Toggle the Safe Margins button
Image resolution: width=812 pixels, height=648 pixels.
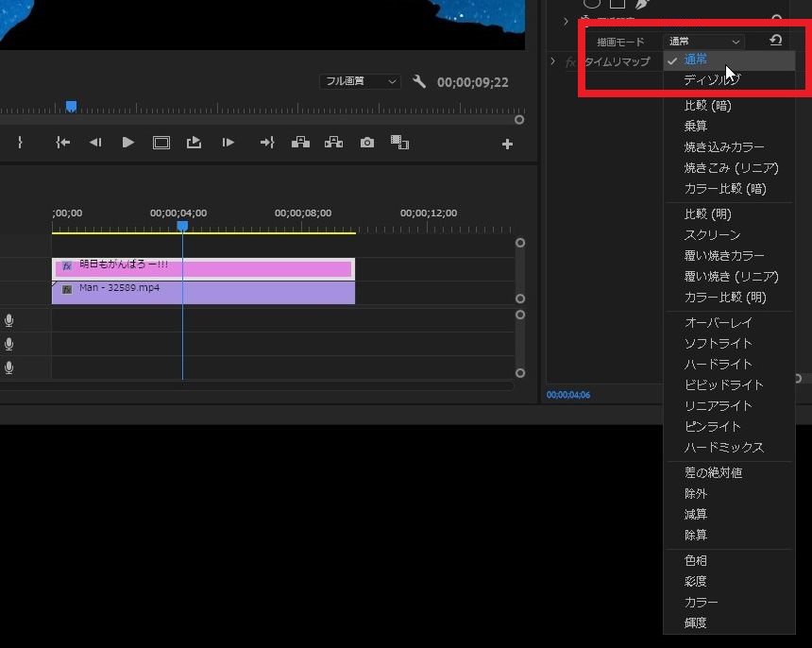161,143
